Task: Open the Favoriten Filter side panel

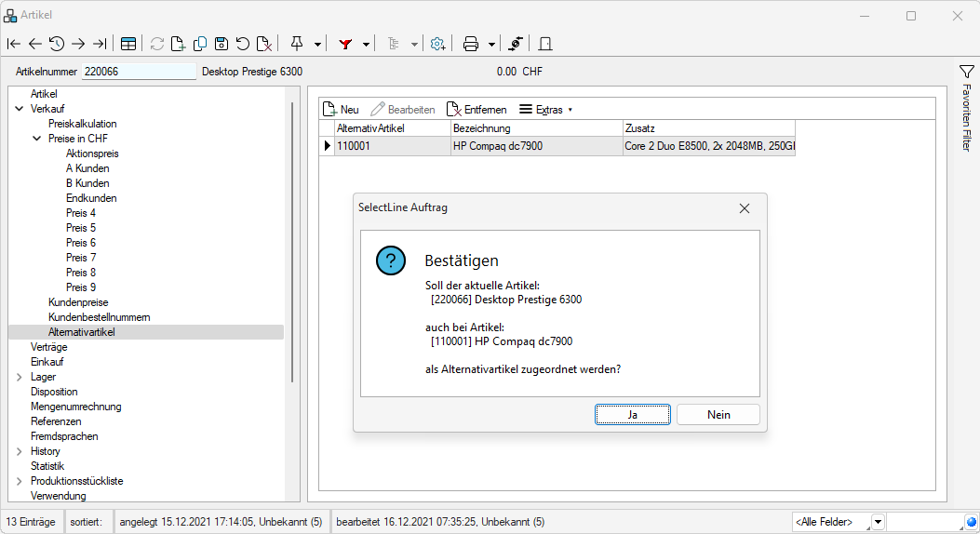Action: [967, 107]
